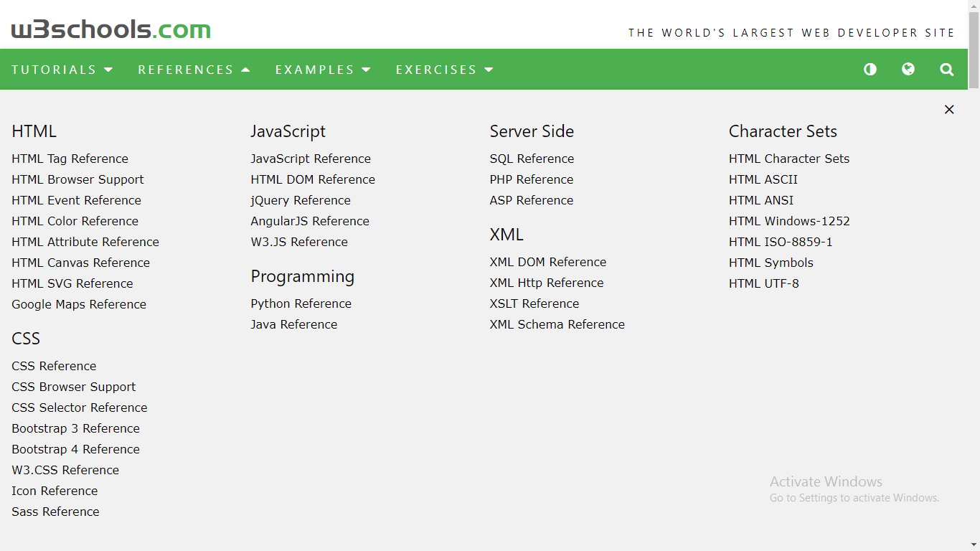
Task: Close the references panel with X
Action: coord(949,109)
